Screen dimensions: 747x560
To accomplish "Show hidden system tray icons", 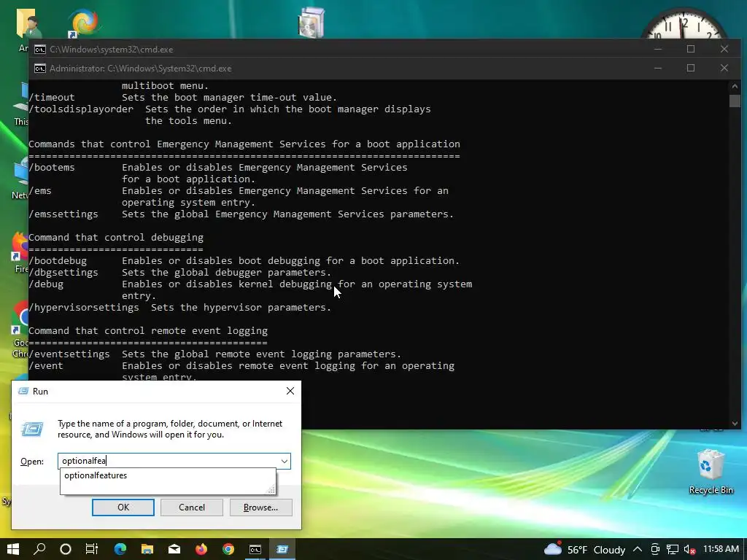I will click(638, 550).
